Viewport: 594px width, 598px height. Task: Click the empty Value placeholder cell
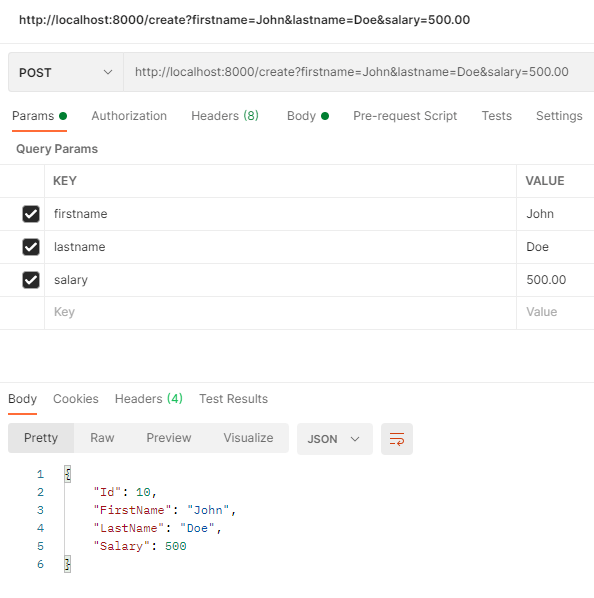[555, 313]
